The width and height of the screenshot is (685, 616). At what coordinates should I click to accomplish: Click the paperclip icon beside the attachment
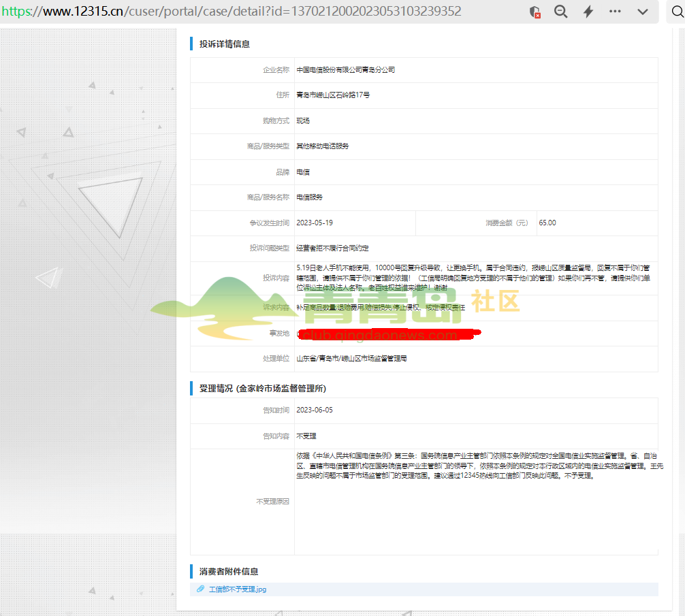(200, 589)
